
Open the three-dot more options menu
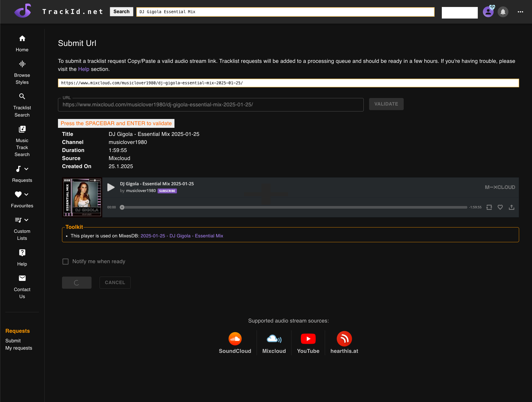click(x=520, y=12)
